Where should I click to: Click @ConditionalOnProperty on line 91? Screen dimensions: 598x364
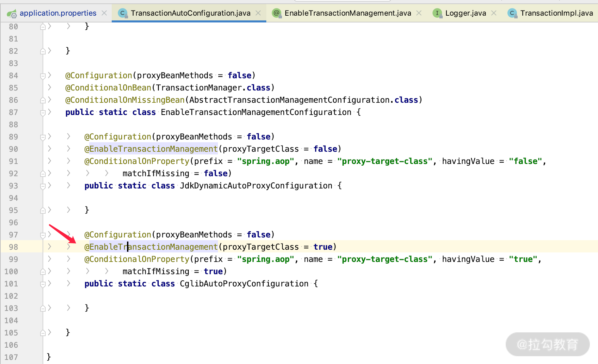[x=137, y=161]
